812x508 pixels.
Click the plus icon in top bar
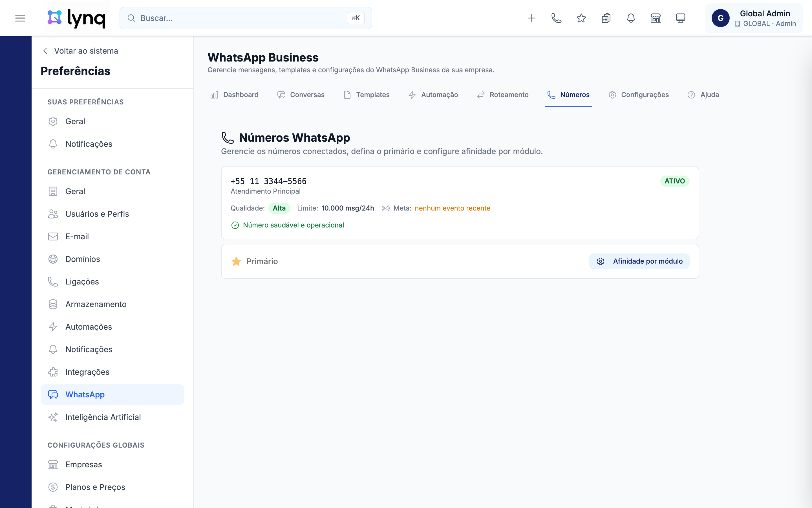point(531,18)
